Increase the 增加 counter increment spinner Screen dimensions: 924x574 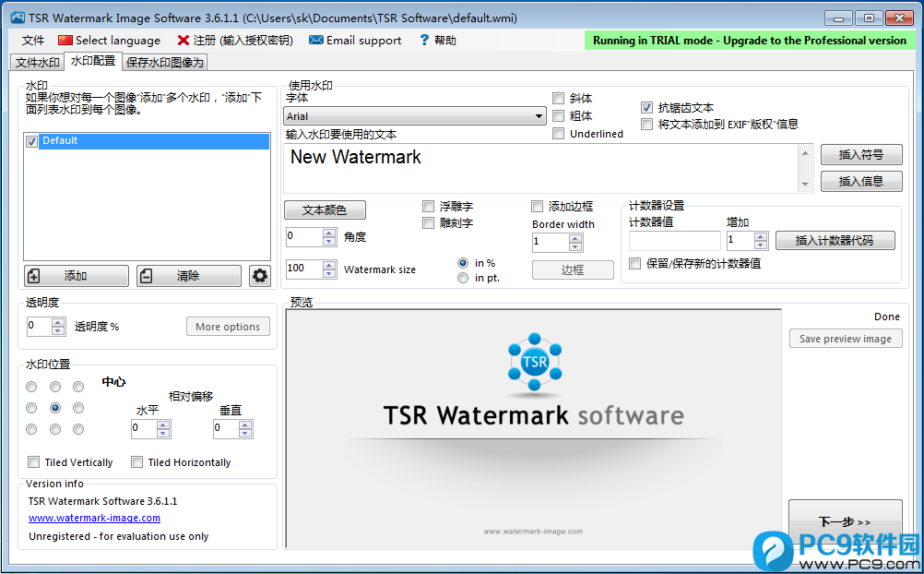coord(762,236)
